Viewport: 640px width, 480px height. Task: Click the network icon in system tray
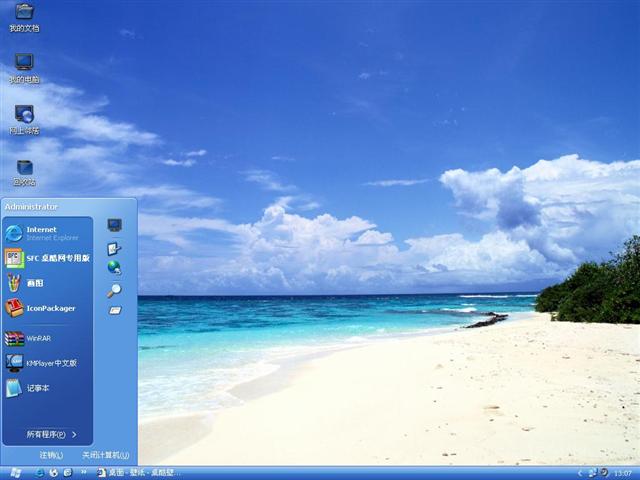pyautogui.click(x=593, y=473)
